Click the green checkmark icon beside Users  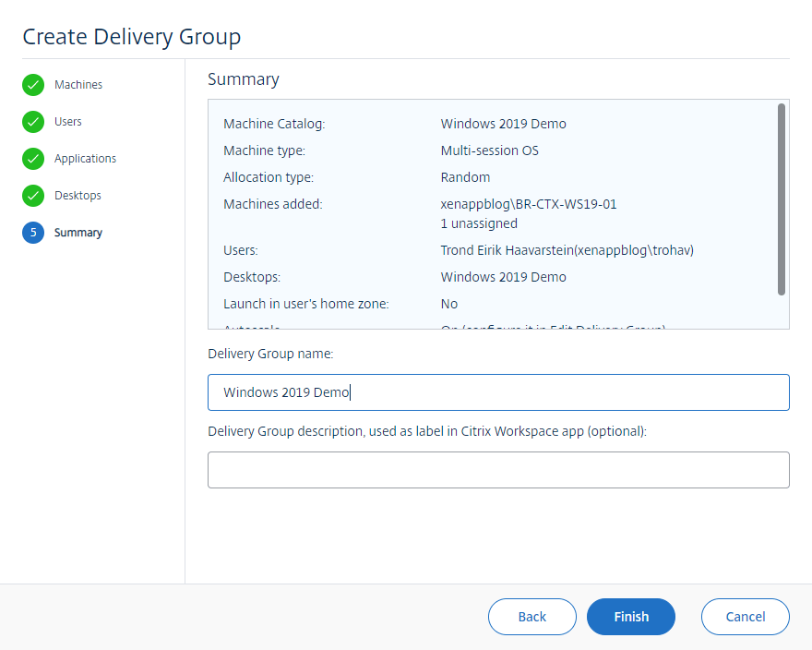click(x=33, y=122)
